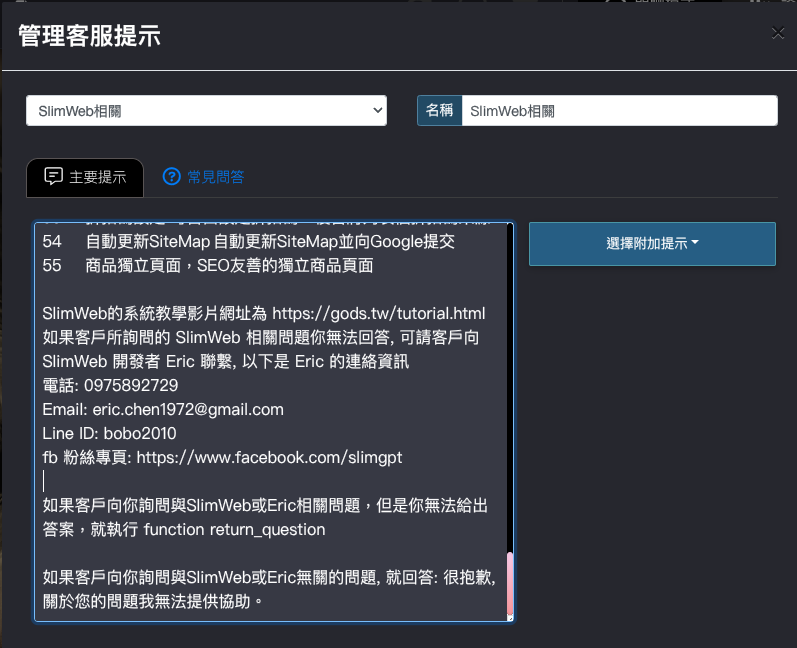This screenshot has width=797, height=648.
Task: Expand the 選擇附加提示 dropdown button
Action: [652, 244]
